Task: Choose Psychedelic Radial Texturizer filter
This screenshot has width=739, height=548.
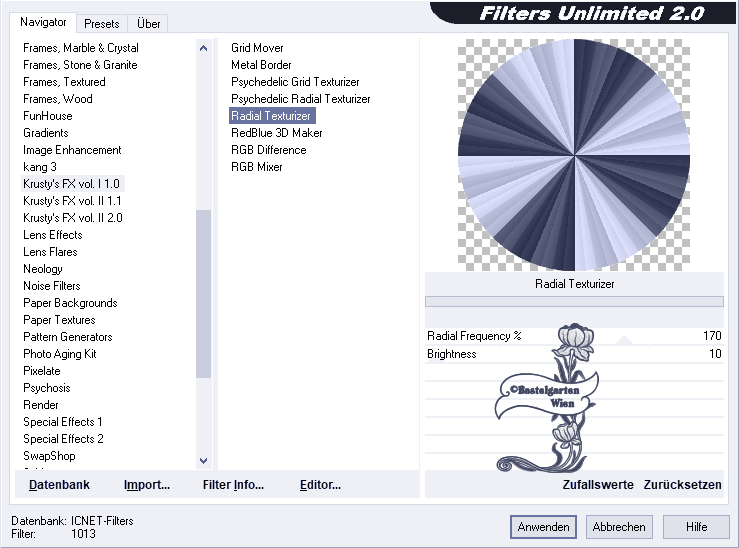Action: coord(301,99)
